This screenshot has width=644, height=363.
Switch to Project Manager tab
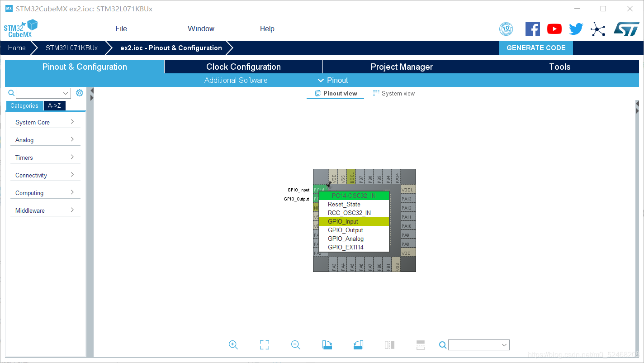[x=402, y=67]
